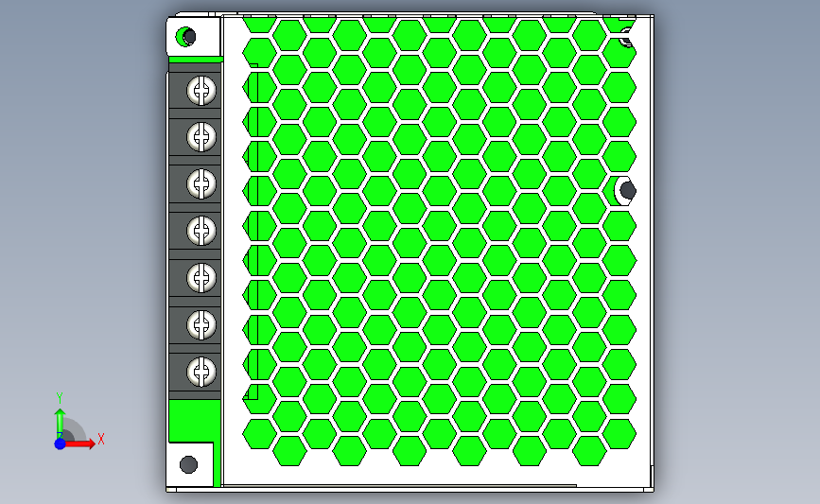Select the bottommost terminal block screw
The image size is (820, 504).
tap(201, 372)
